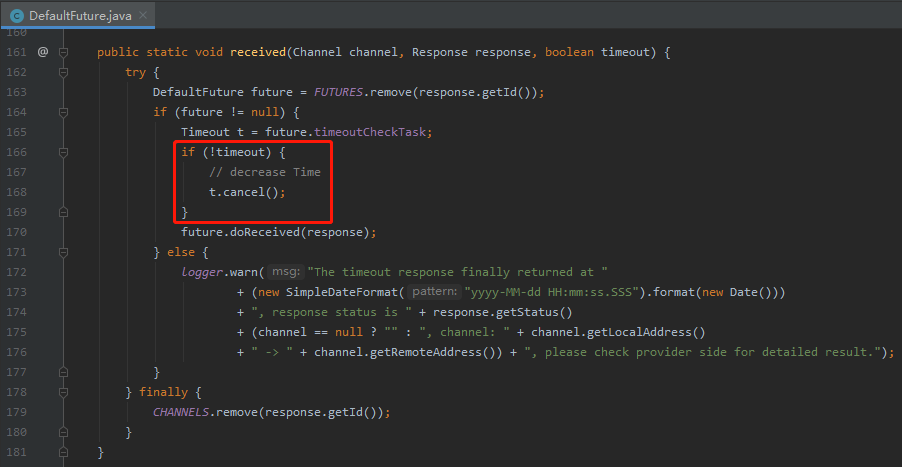Click the fold end marker at line 181

[x=64, y=451]
